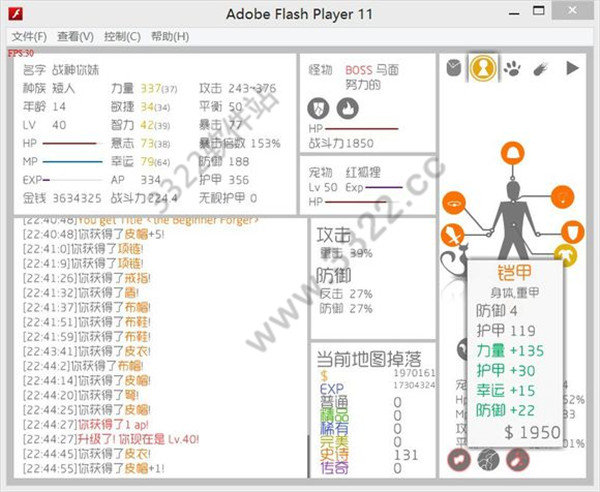Viewport: 600px width, 492px height.
Task: Click the red potion bottom icon
Action: [x=518, y=459]
